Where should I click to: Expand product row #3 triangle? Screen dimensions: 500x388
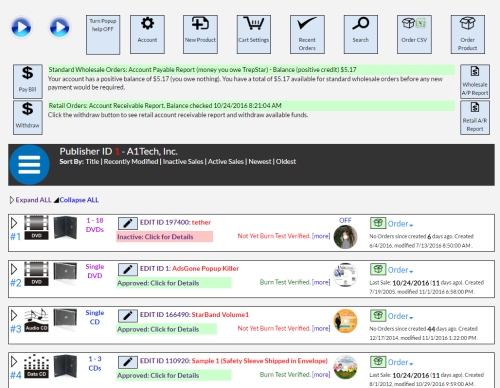[14, 315]
